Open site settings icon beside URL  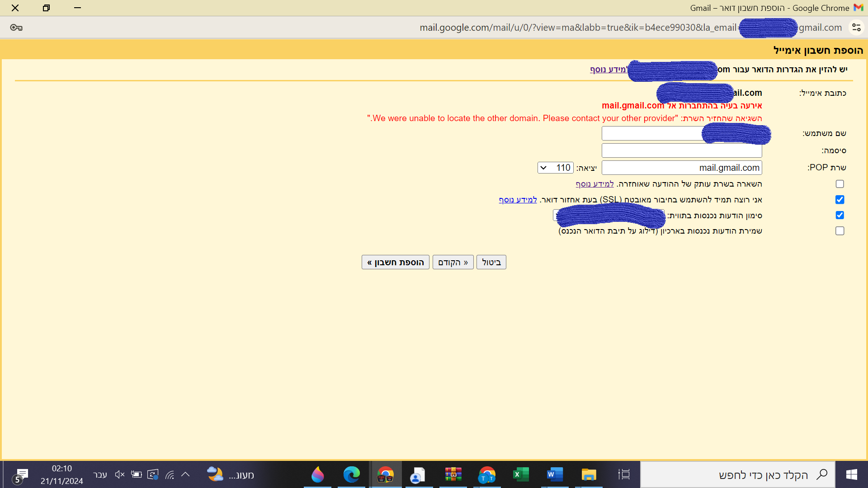(x=856, y=28)
